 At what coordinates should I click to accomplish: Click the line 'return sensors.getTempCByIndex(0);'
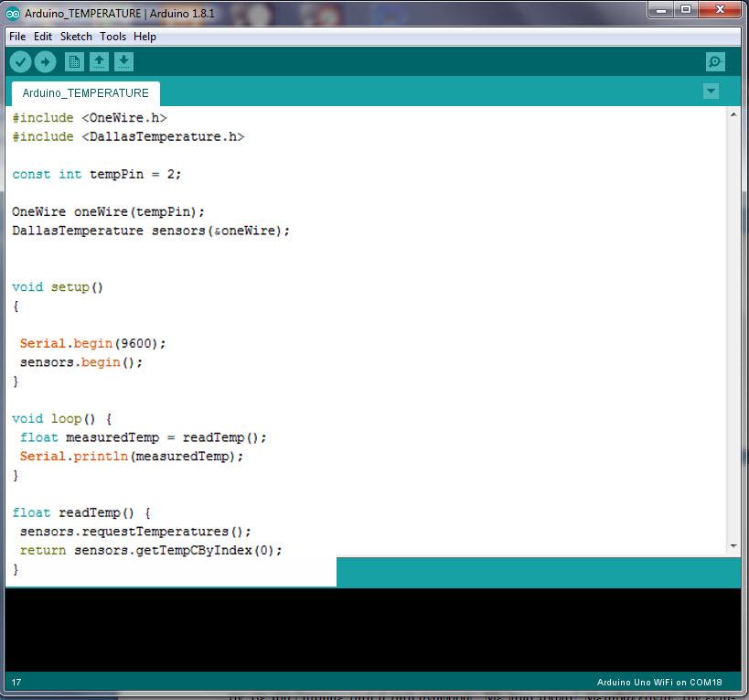pyautogui.click(x=151, y=551)
